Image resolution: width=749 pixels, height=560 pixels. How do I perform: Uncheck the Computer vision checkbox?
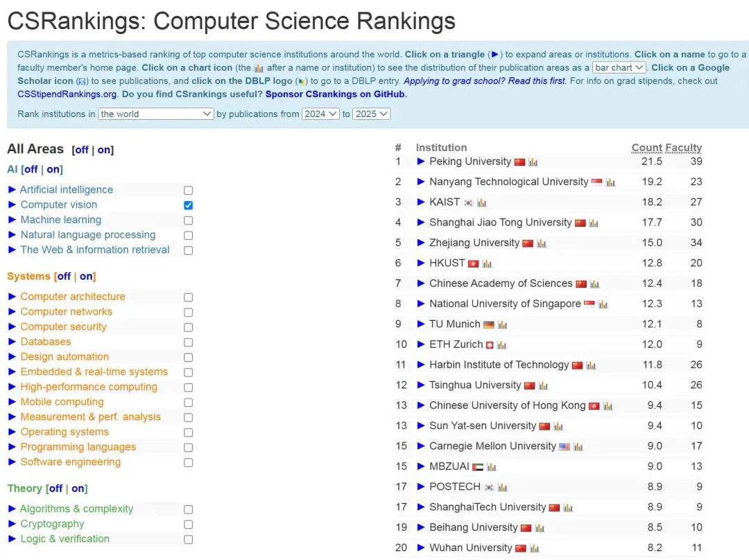[x=188, y=205]
